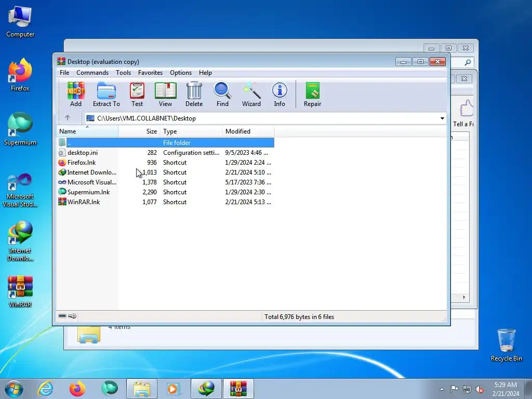Select the WinRAR.lnk file icon
The image size is (532, 399).
62,202
